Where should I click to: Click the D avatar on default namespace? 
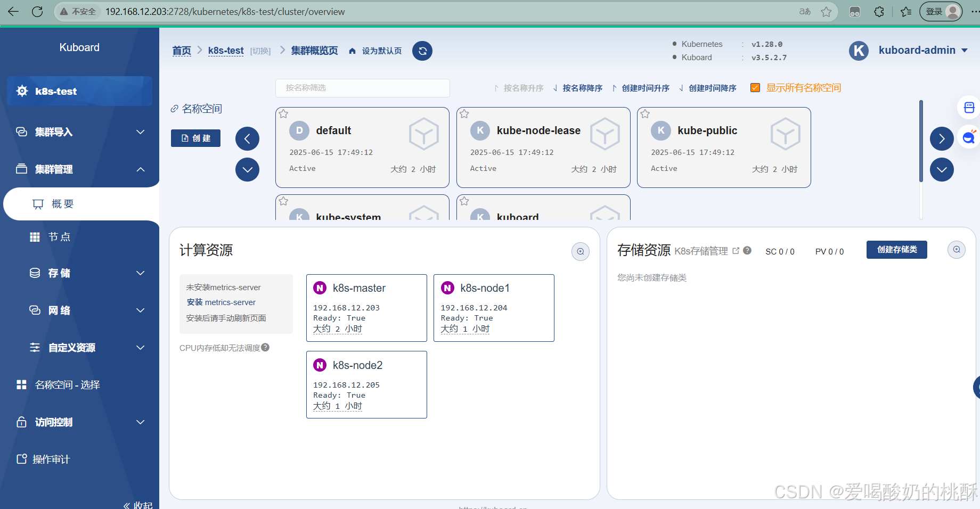click(x=299, y=130)
